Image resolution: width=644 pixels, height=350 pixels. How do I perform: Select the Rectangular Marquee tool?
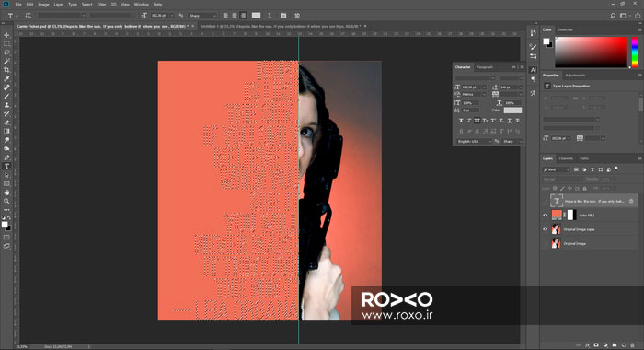click(6, 43)
